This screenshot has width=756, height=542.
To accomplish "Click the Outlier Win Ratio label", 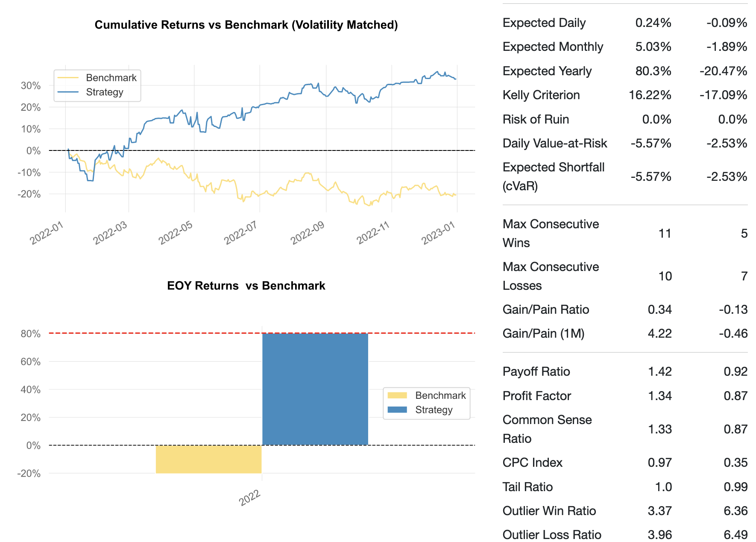I will pyautogui.click(x=549, y=511).
